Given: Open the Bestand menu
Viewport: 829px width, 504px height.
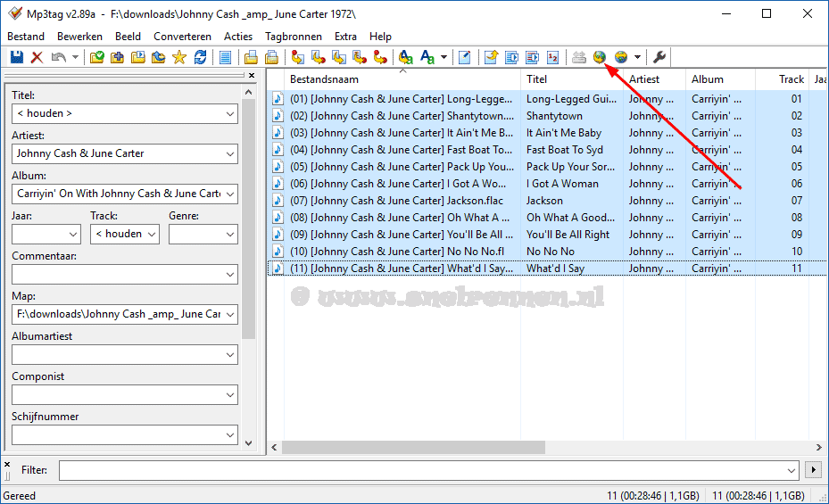Looking at the screenshot, I should pyautogui.click(x=25, y=37).
